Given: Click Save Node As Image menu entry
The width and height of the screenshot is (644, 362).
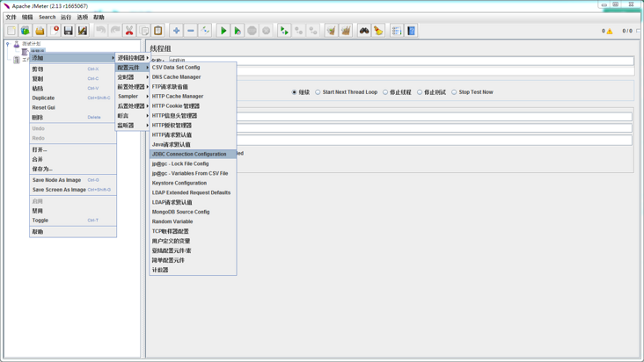Looking at the screenshot, I should click(56, 180).
